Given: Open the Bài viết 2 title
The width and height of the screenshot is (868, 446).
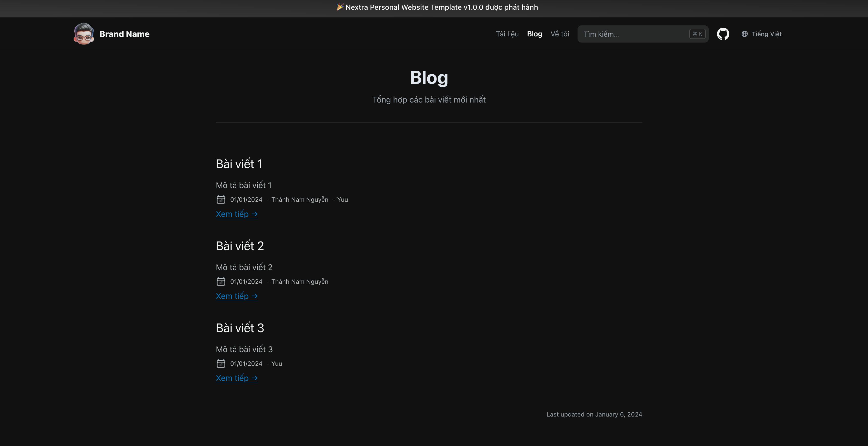Looking at the screenshot, I should [240, 246].
